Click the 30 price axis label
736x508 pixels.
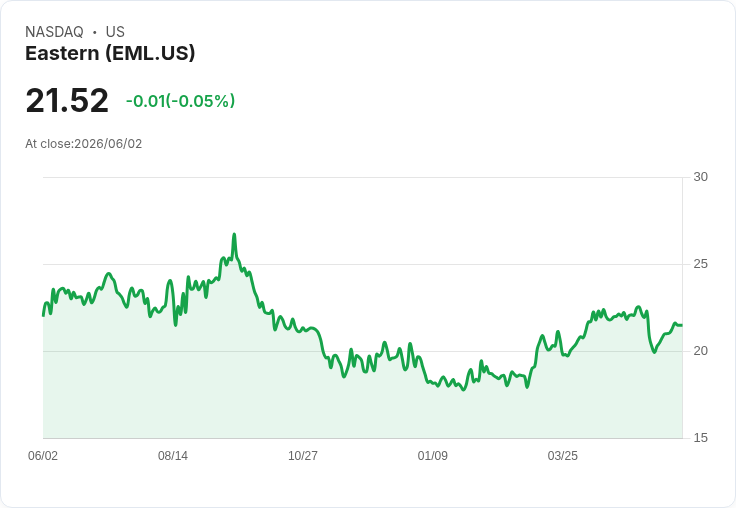pos(700,177)
